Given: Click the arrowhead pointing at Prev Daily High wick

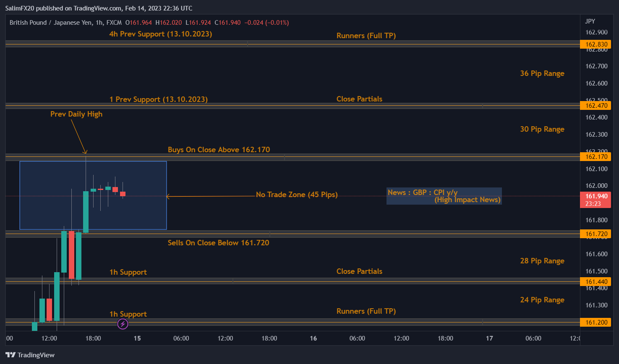Looking at the screenshot, I should pos(85,152).
